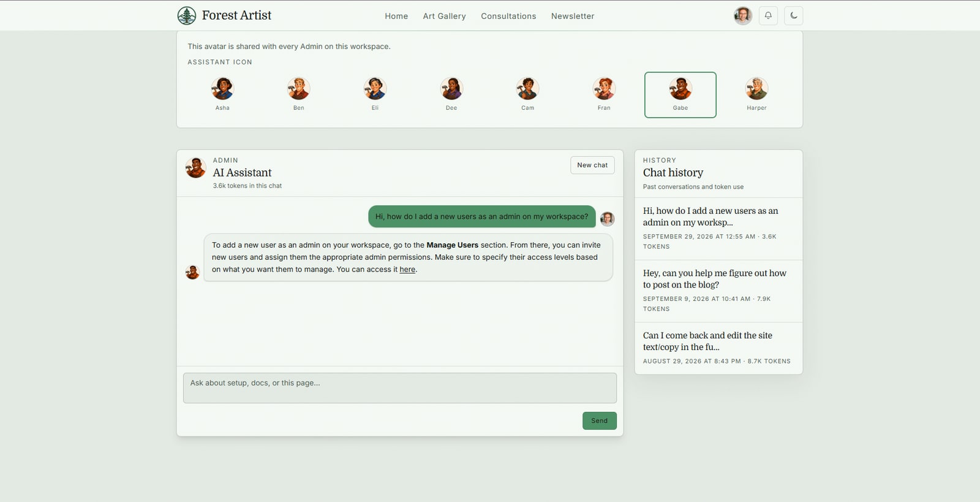Pick the Harper avatar icon

756,94
